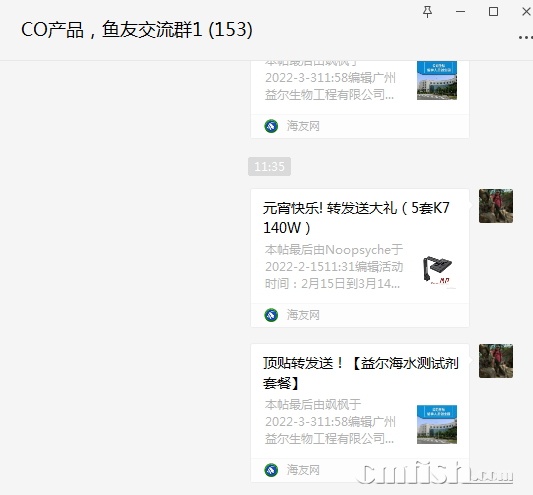Click the sender avatar beside the 元宵快乐 message
533x495 pixels.
coord(496,206)
